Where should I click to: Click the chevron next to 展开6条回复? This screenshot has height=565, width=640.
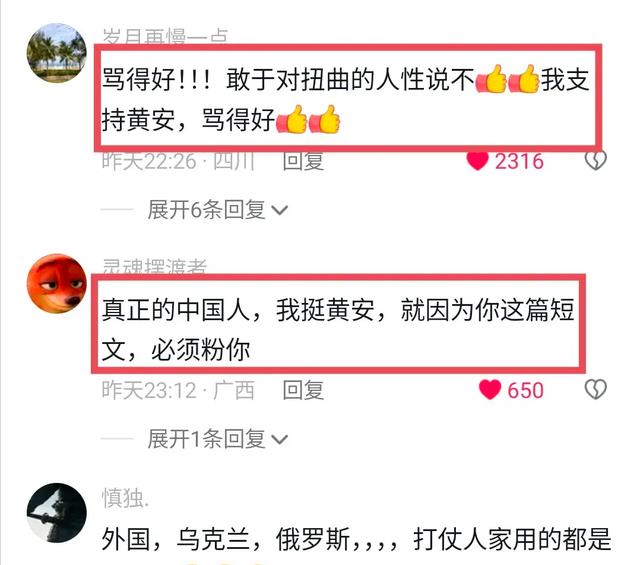280,211
